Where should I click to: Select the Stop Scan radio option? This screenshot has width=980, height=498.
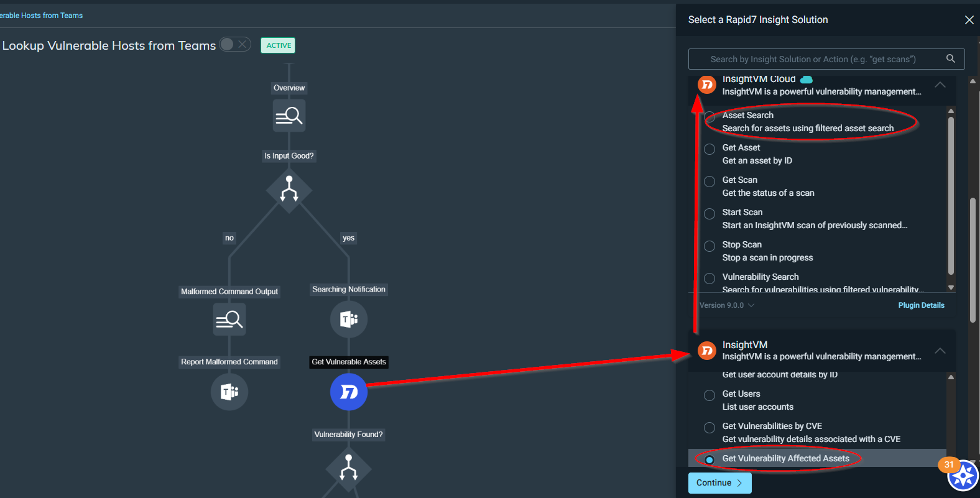pyautogui.click(x=710, y=246)
